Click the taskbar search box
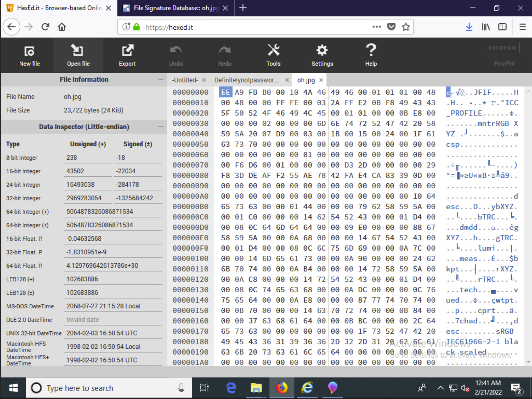This screenshot has height=399, width=532. point(109,388)
